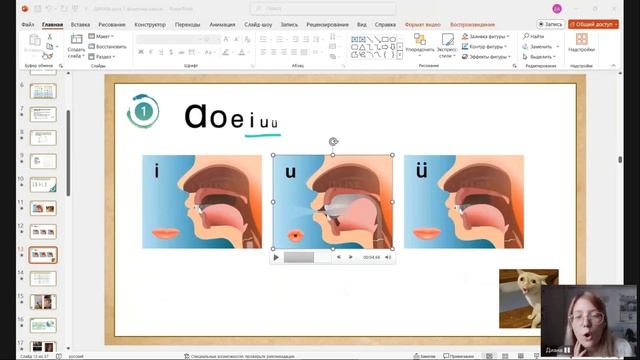This screenshot has width=640, height=360.
Task: Toggle underline formatting
Action: point(161,52)
